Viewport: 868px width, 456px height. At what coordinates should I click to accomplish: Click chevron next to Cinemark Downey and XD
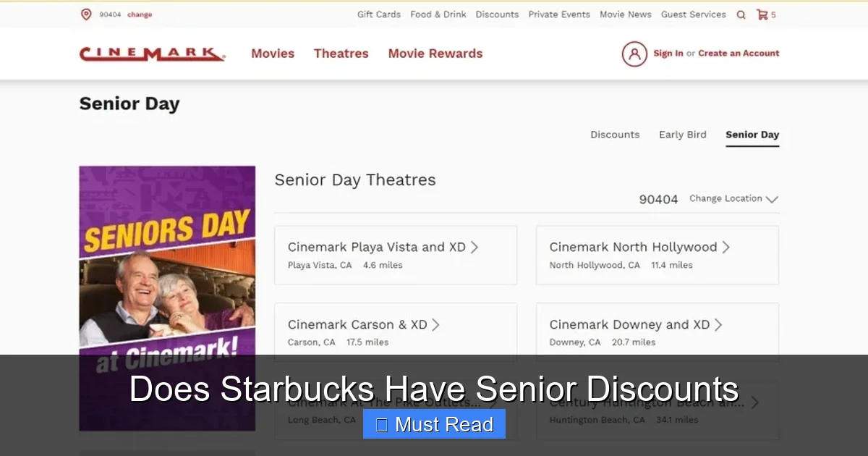coord(718,324)
